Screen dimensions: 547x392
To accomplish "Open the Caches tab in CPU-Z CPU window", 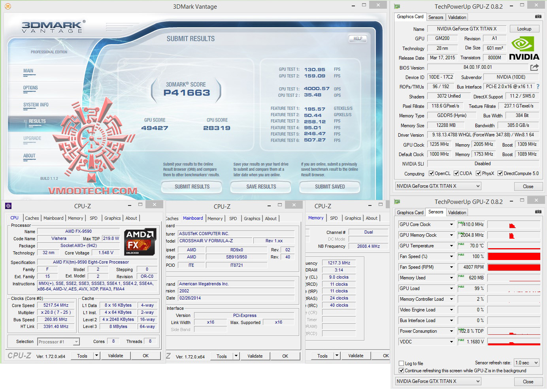I will 32,218.
